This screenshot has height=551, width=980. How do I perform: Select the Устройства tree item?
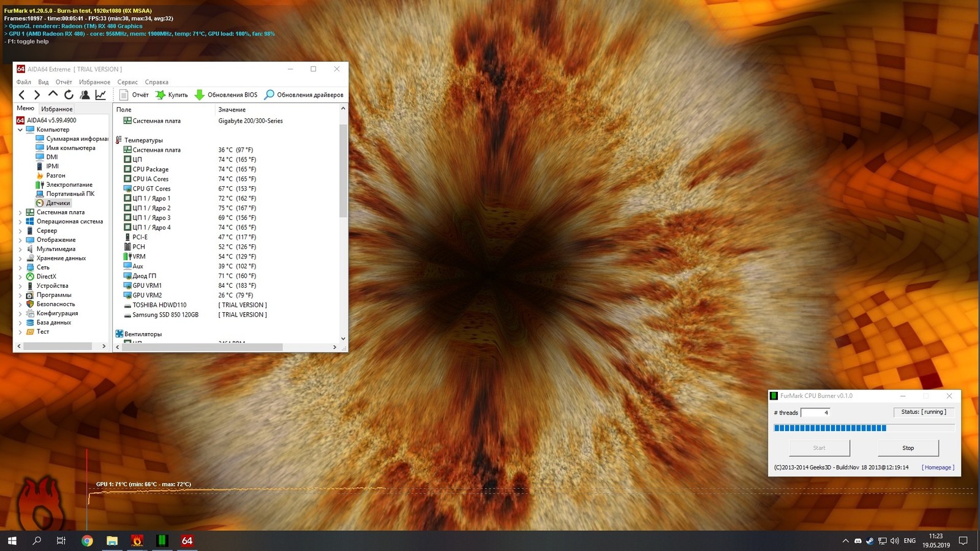(x=47, y=286)
